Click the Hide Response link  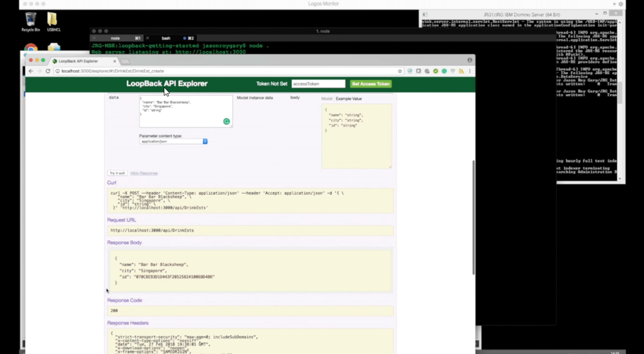144,173
